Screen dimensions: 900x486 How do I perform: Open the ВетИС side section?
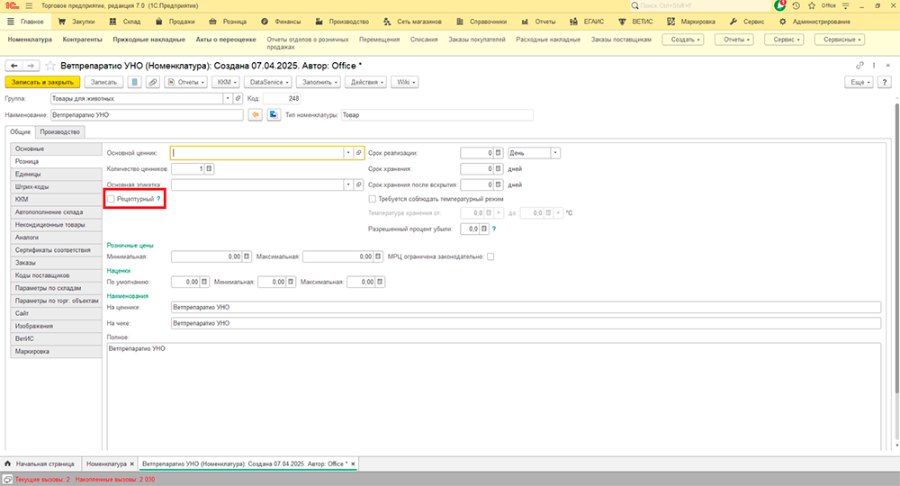(56, 339)
